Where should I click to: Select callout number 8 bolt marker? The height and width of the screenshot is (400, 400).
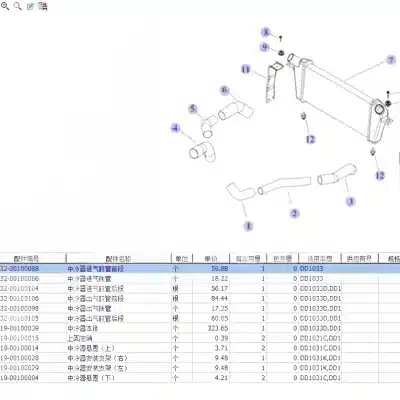pos(266,32)
